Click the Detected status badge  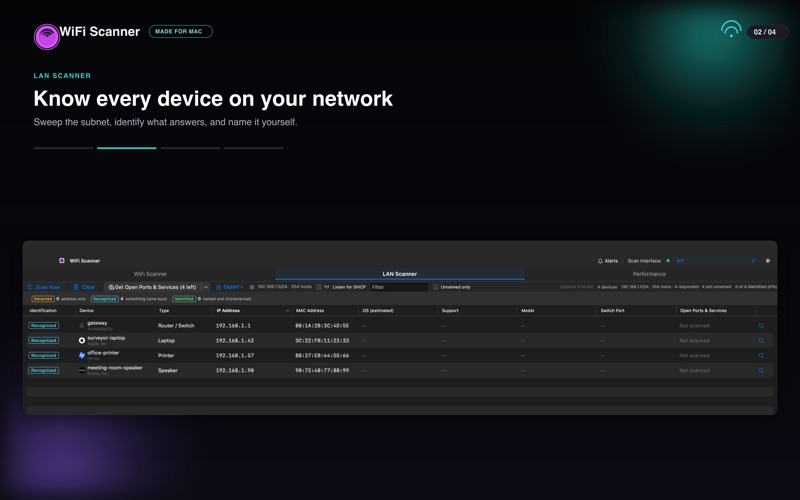tap(43, 299)
